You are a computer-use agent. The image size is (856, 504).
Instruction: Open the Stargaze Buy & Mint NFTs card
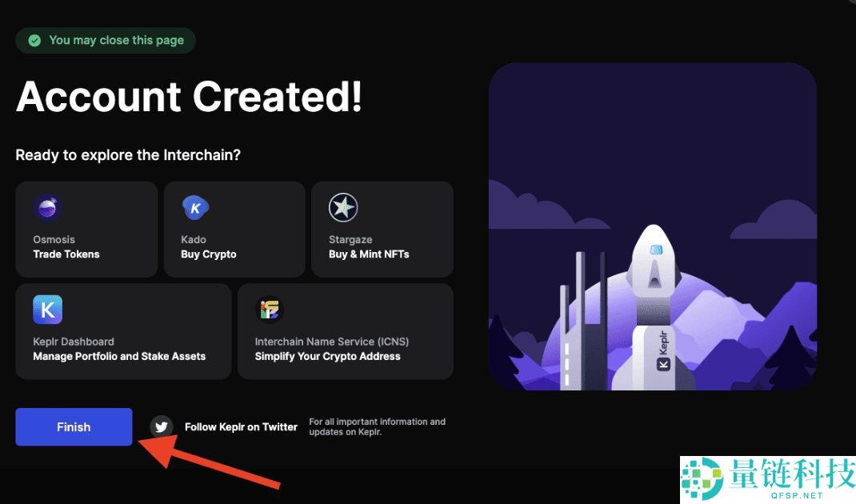click(x=382, y=230)
